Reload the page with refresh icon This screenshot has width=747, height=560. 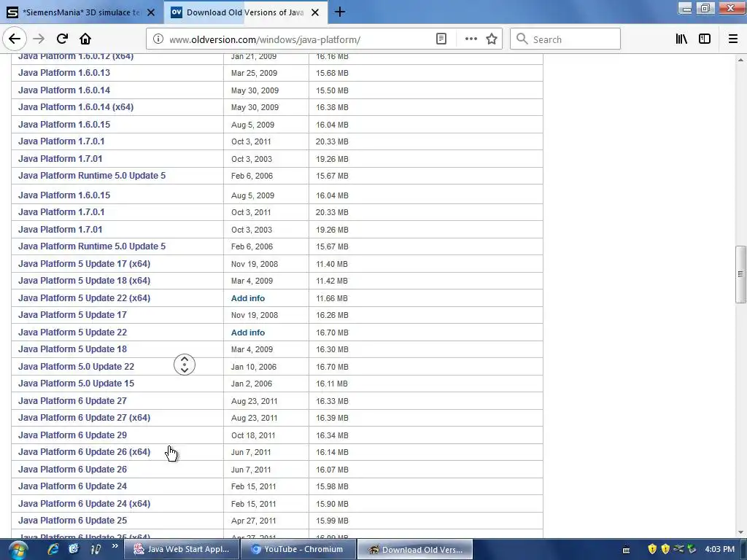pyautogui.click(x=62, y=39)
